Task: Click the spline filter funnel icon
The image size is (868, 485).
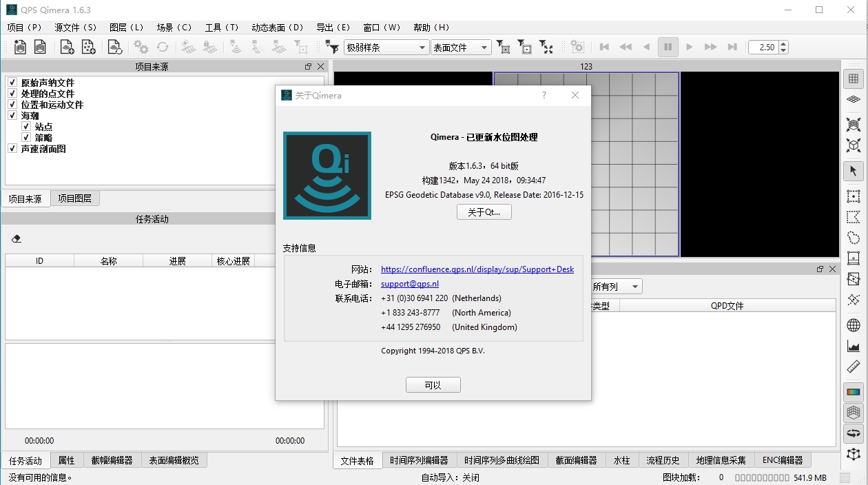Action: tap(332, 47)
